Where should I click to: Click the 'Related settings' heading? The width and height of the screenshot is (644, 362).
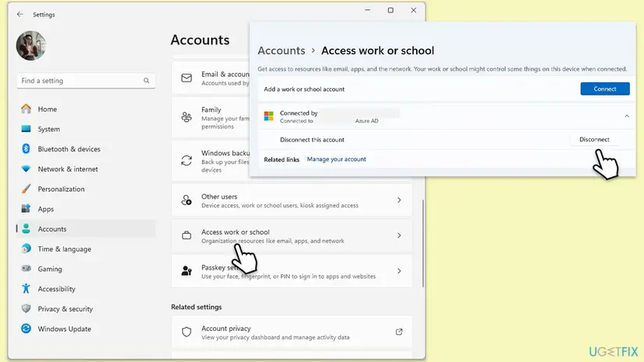point(196,307)
